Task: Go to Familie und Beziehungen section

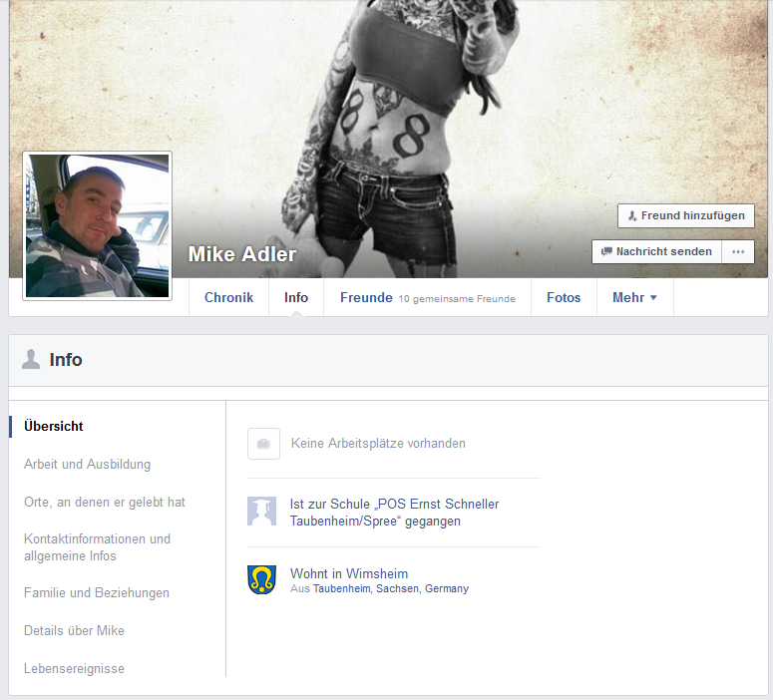Action: 97,592
